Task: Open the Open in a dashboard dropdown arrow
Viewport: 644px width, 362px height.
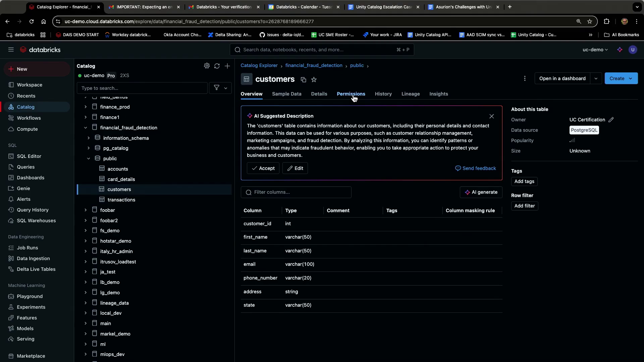Action: (596, 78)
